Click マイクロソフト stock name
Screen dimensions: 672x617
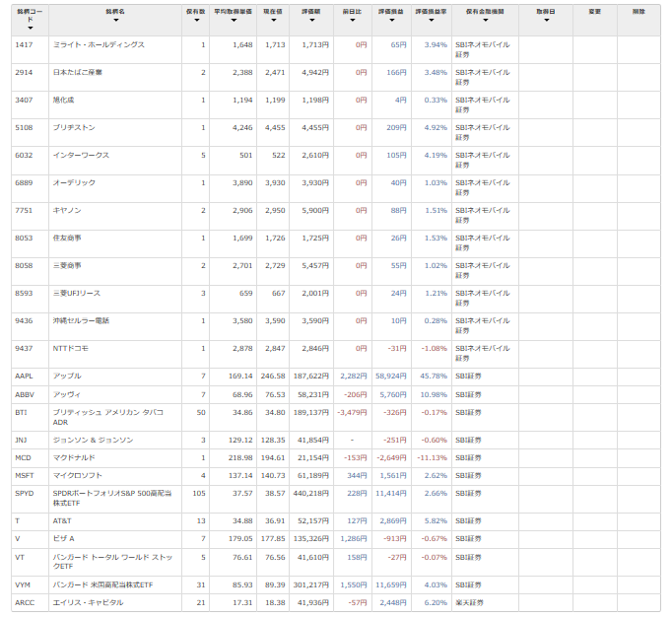(x=78, y=475)
